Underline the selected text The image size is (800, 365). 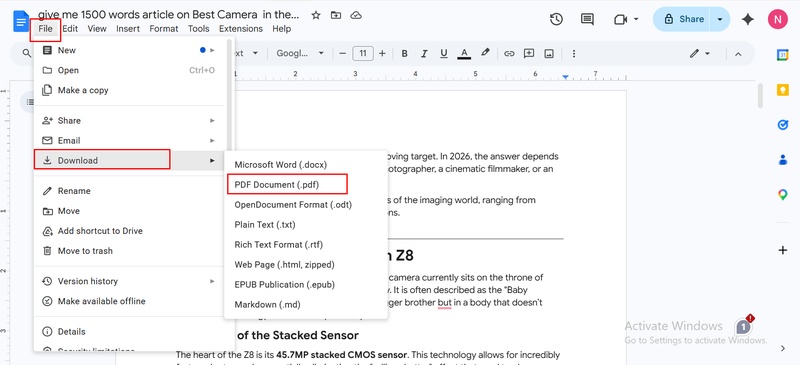coord(443,53)
